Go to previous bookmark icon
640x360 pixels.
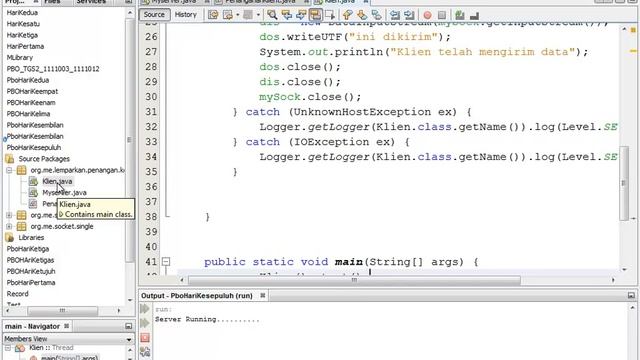(x=347, y=15)
